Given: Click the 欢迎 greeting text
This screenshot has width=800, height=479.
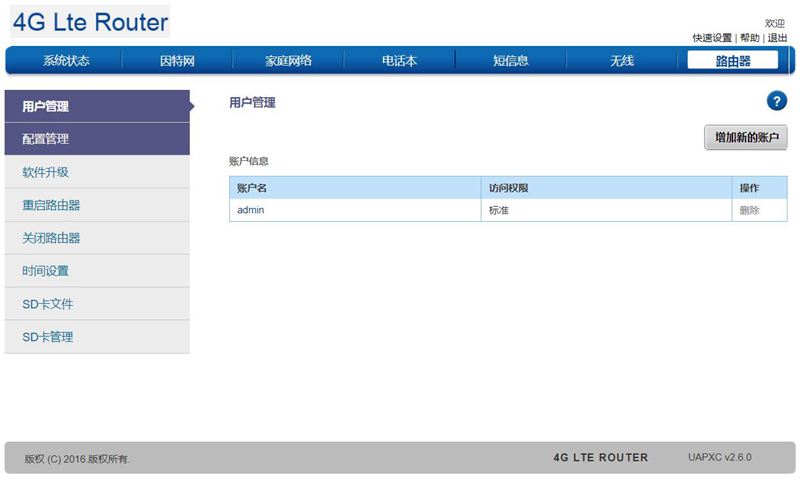Looking at the screenshot, I should [774, 23].
